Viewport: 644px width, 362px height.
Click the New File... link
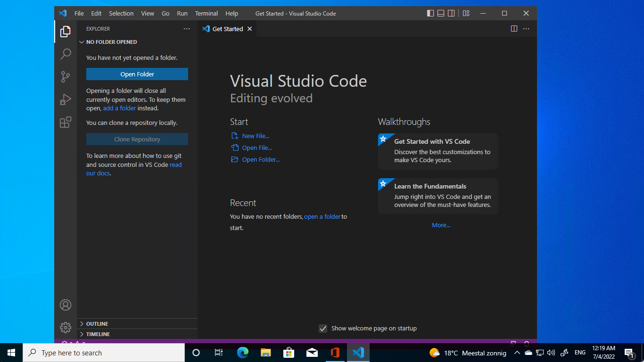pos(256,136)
